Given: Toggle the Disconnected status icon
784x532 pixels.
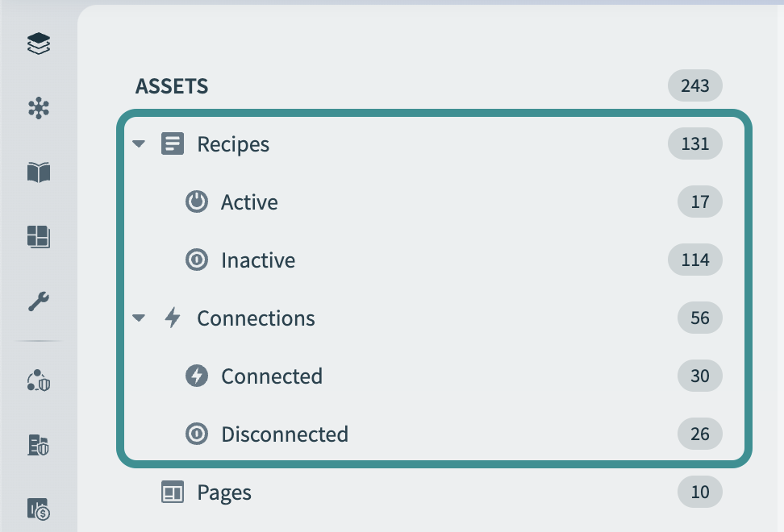Looking at the screenshot, I should tap(198, 434).
